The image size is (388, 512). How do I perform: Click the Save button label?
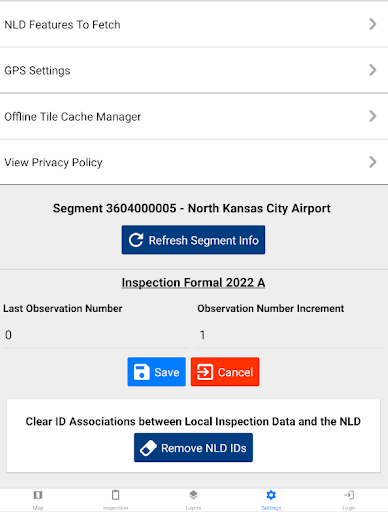(x=167, y=372)
